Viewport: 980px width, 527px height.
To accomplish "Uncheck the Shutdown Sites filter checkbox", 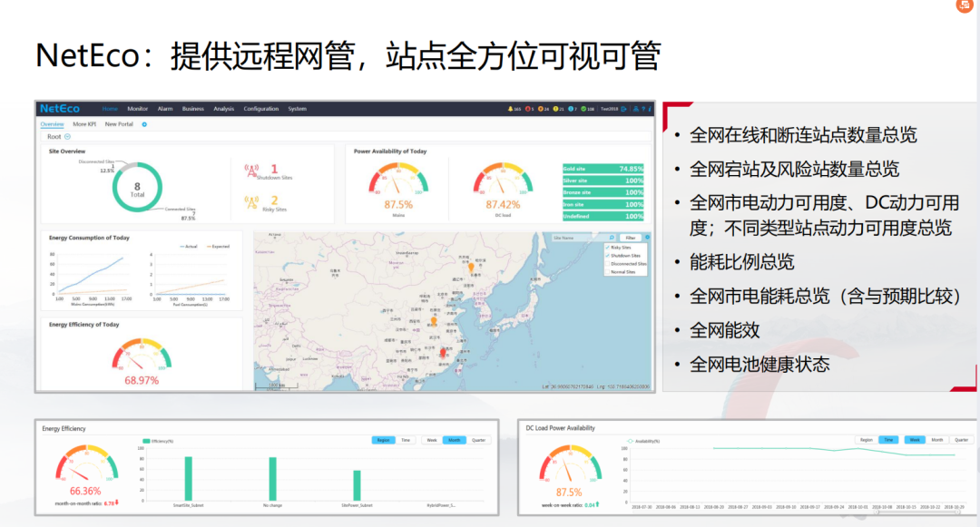I will 607,256.
